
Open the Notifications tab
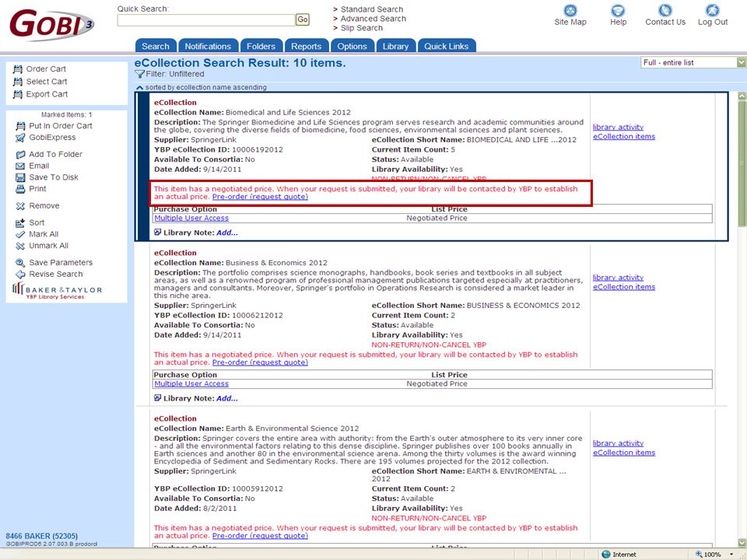pyautogui.click(x=208, y=46)
